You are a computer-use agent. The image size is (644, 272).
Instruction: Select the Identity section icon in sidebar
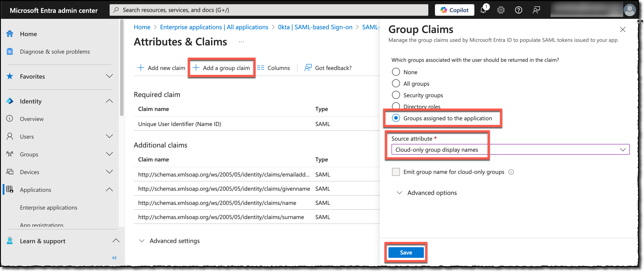coord(10,101)
